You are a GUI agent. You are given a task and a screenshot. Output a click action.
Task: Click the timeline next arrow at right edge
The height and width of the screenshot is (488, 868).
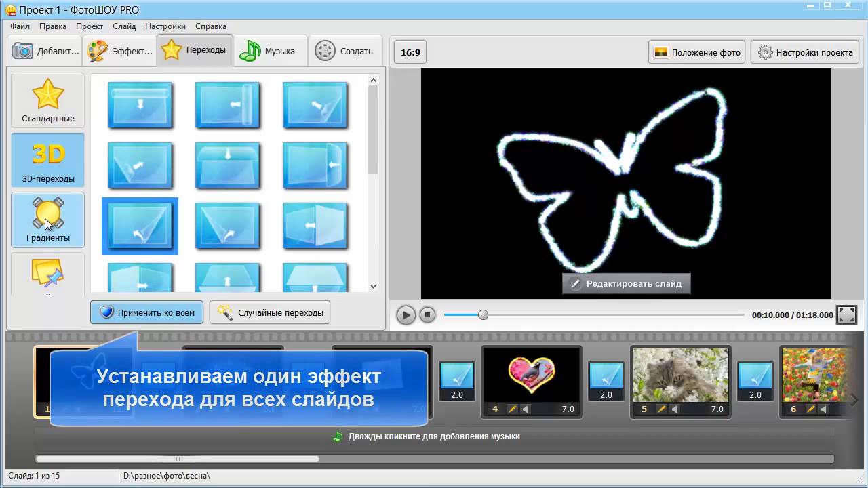[x=854, y=400]
